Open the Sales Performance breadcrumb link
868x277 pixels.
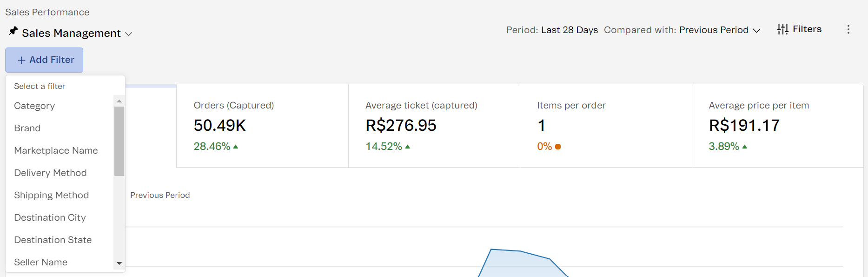click(47, 12)
